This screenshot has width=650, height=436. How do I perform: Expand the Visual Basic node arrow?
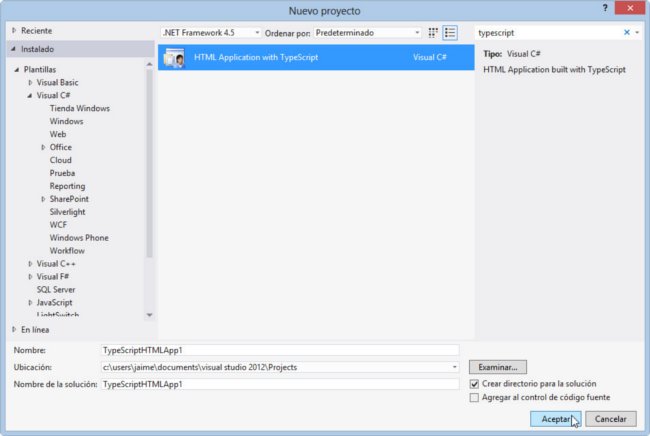click(x=30, y=82)
